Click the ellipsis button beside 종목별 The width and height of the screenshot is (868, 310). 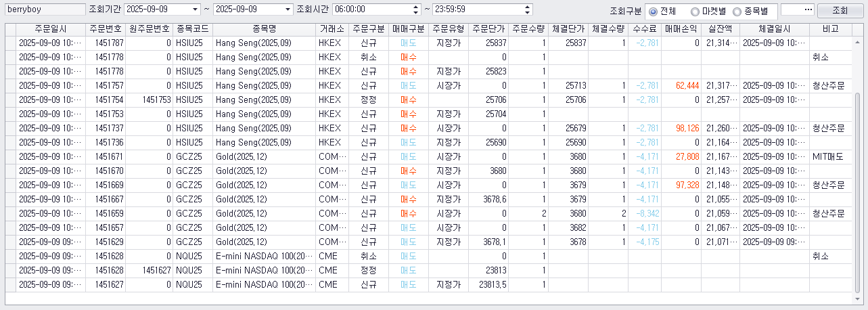pos(796,10)
